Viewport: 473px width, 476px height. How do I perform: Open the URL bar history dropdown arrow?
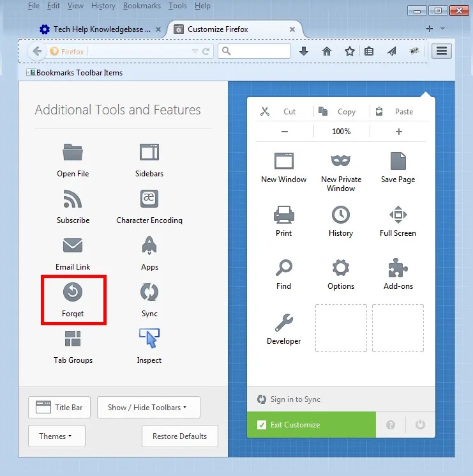195,51
